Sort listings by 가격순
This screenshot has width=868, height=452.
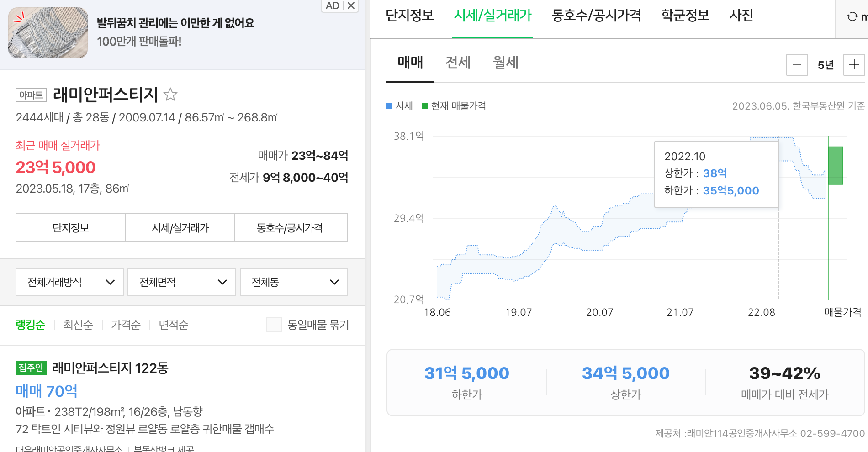126,325
